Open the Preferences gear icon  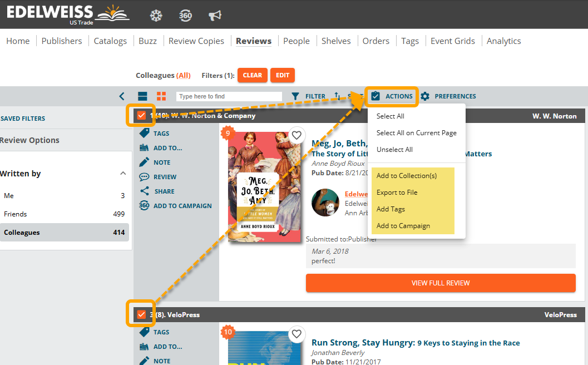(425, 96)
